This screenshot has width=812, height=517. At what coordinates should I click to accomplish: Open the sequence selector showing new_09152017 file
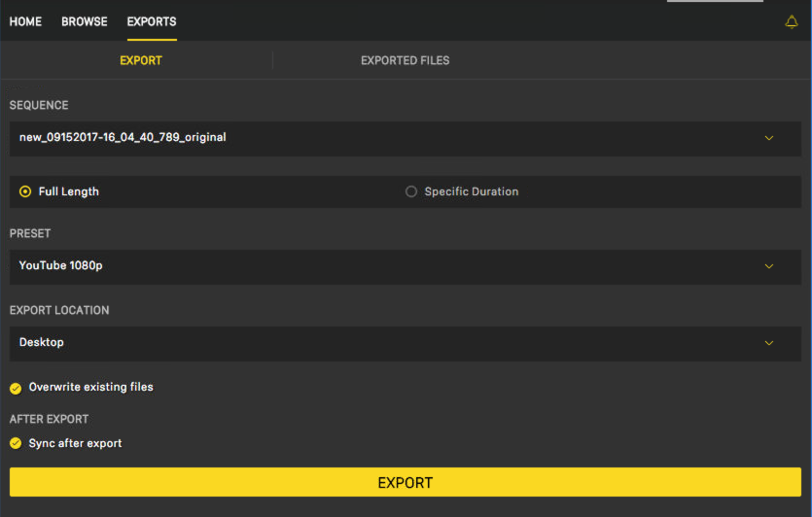pyautogui.click(x=405, y=138)
